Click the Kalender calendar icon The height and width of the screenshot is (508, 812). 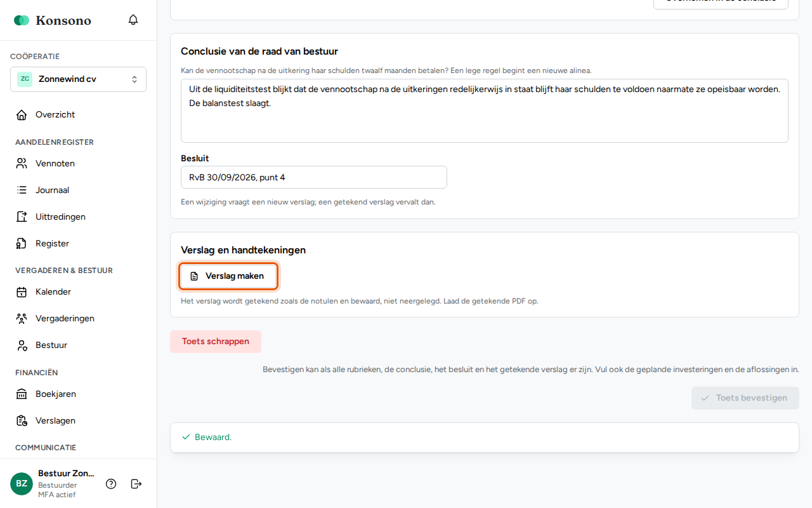pyautogui.click(x=22, y=292)
